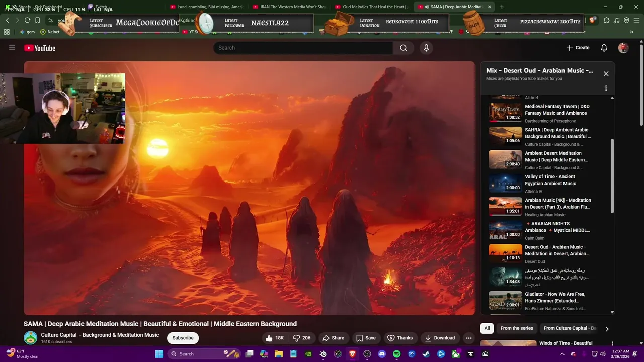Image resolution: width=644 pixels, height=362 pixels.
Task: Play Ambient Desert Meditation Music video
Action: click(539, 160)
